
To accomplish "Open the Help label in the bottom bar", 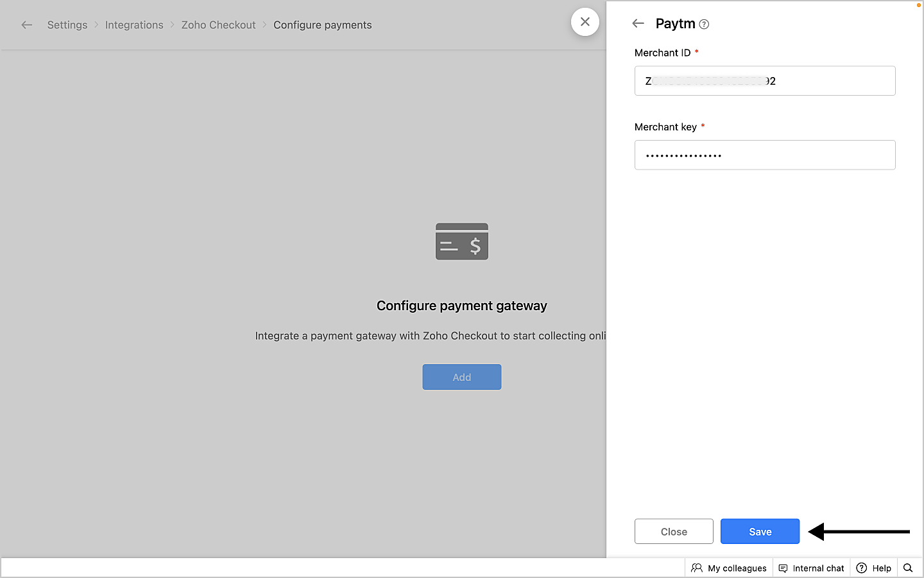I will point(882,568).
